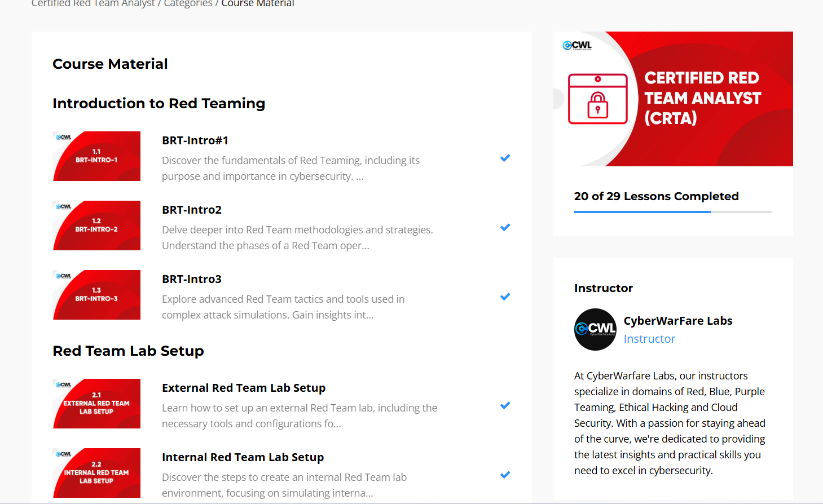Click the CyberWarFare Labs instructor avatar
This screenshot has width=823, height=504.
(x=595, y=329)
